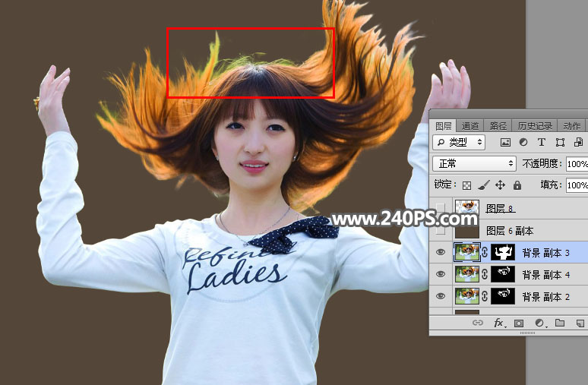Create new fill or adjustment layer

coord(539,323)
